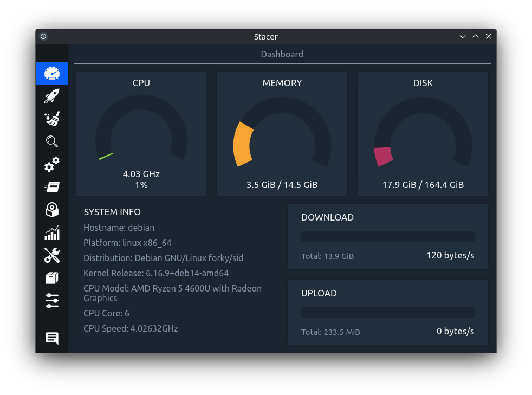The height and width of the screenshot is (395, 532).
Task: Click the Stacer window title text
Action: pyautogui.click(x=265, y=37)
